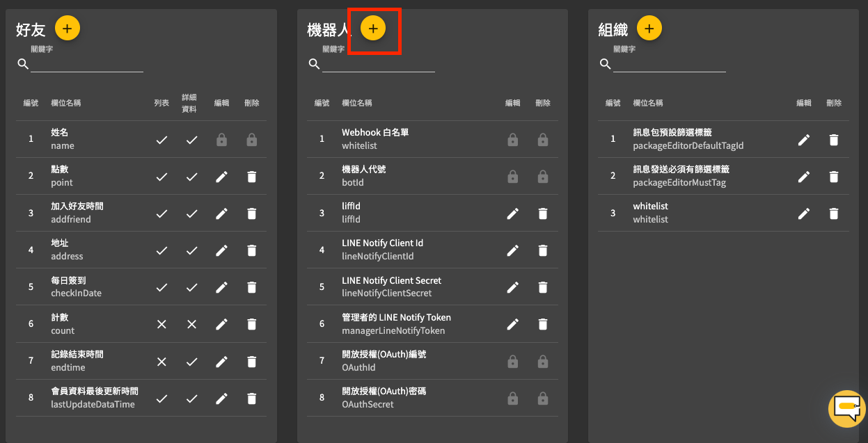
Task: Open the chat support widget
Action: [x=846, y=408]
